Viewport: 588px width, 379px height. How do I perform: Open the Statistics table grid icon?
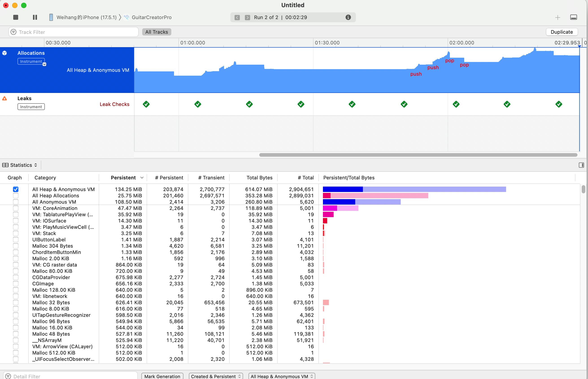[5, 165]
